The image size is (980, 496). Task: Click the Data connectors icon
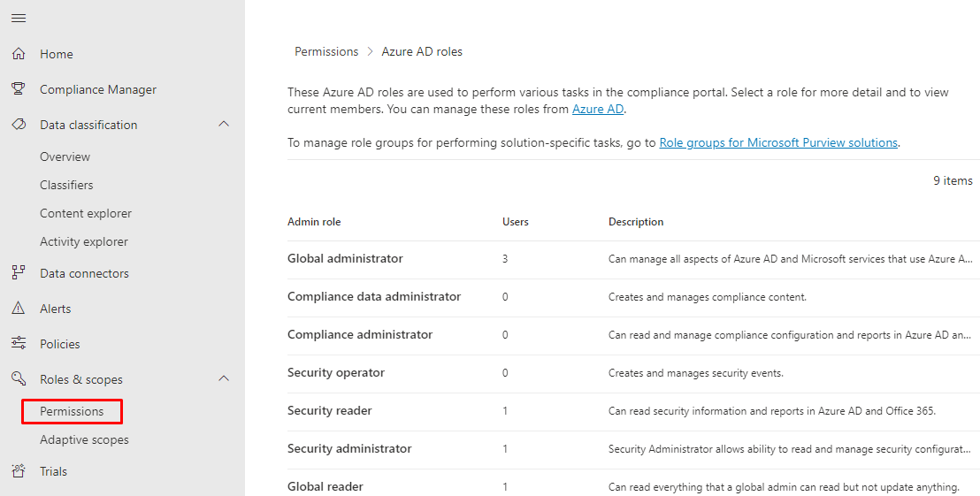click(19, 273)
